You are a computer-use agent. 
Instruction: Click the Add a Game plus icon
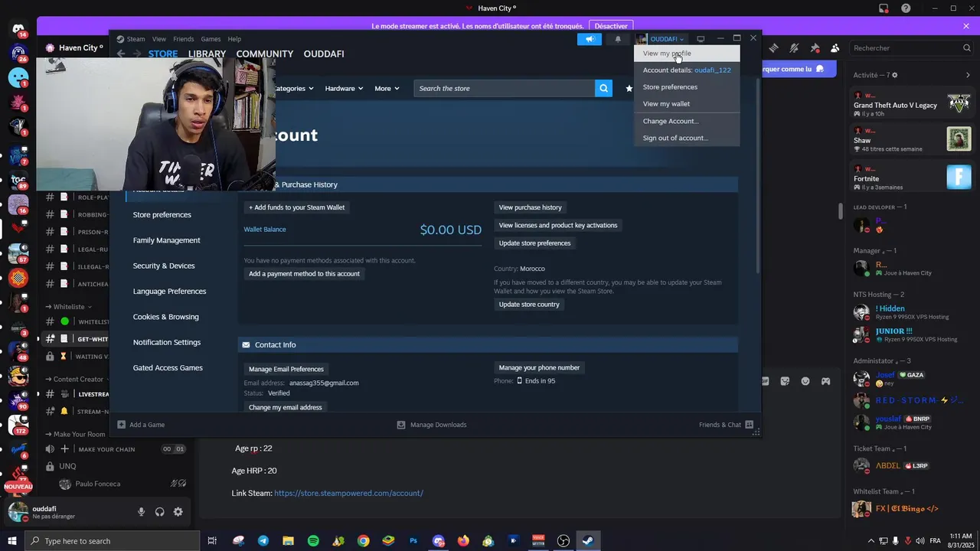[121, 425]
